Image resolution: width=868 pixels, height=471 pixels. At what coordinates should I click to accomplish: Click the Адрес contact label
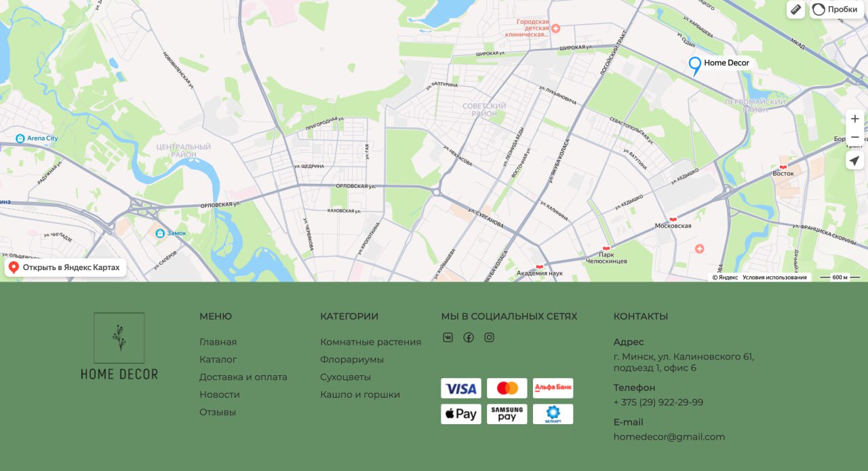click(629, 342)
